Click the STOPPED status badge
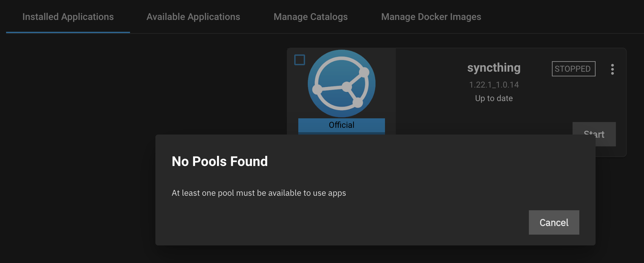This screenshot has height=263, width=644. 574,69
